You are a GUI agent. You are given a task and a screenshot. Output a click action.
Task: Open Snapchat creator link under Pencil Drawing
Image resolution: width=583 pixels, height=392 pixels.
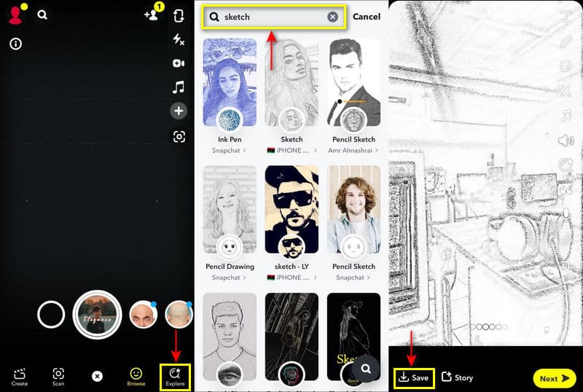pos(229,278)
